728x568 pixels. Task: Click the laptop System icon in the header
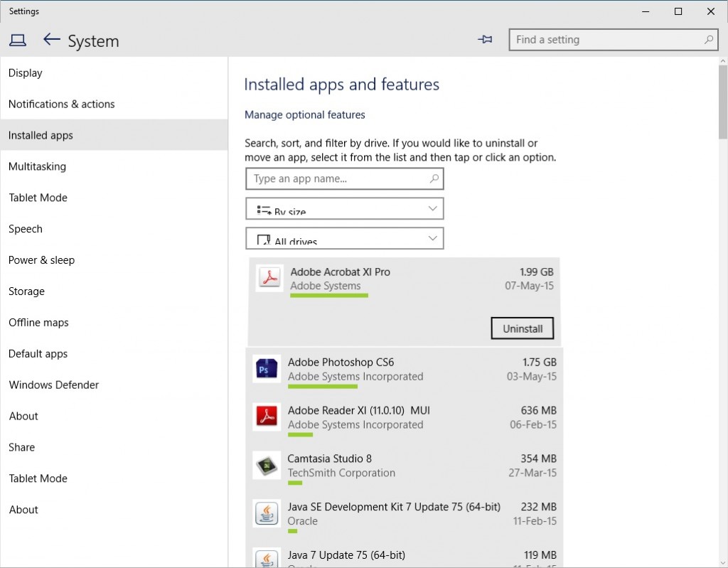tap(18, 41)
